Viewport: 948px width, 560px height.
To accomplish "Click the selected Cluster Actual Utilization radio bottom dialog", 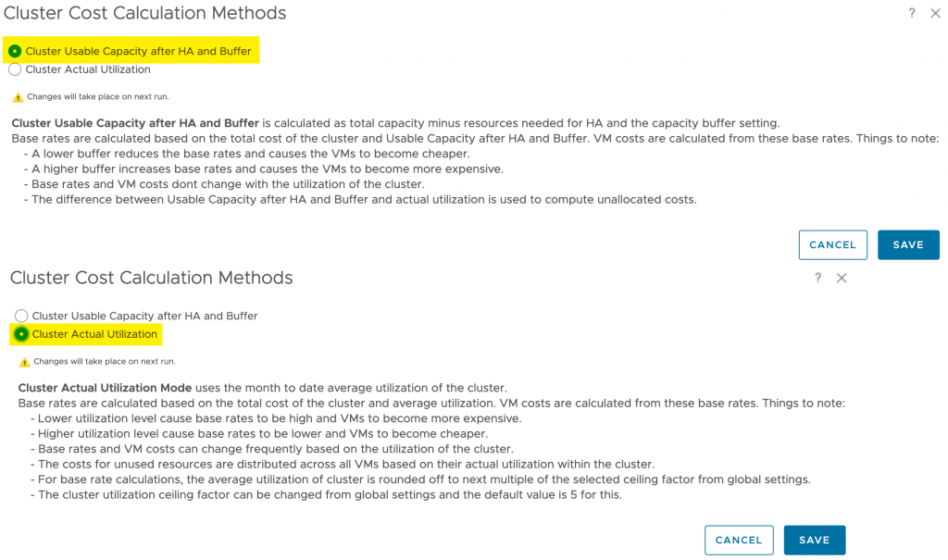I will [x=20, y=334].
